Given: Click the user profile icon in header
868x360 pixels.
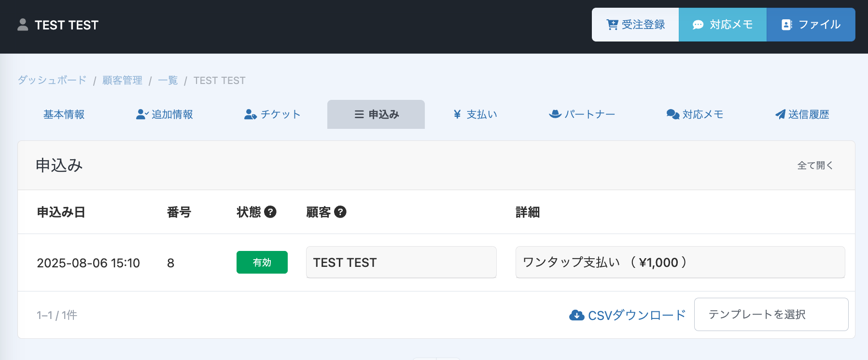Looking at the screenshot, I should coord(23,25).
